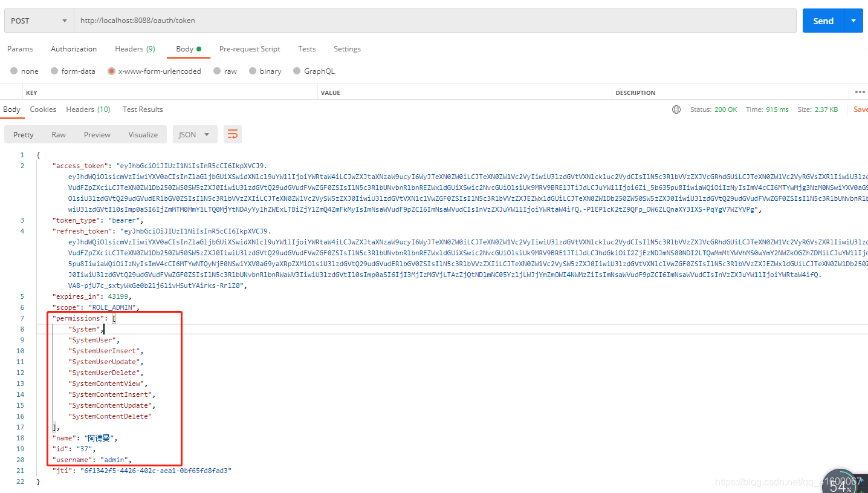The image size is (868, 493).
Task: Click the "System" permission entry
Action: coord(84,329)
